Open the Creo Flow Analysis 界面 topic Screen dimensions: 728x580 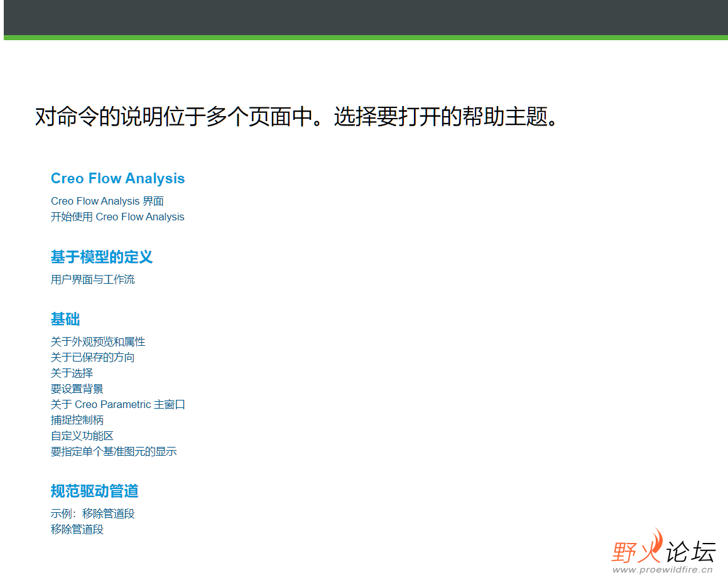click(x=107, y=201)
